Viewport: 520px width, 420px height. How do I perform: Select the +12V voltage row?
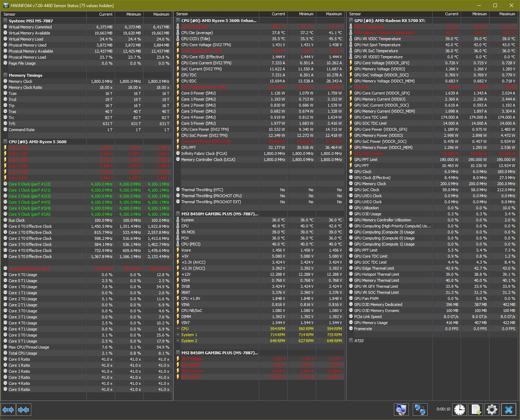(259, 274)
